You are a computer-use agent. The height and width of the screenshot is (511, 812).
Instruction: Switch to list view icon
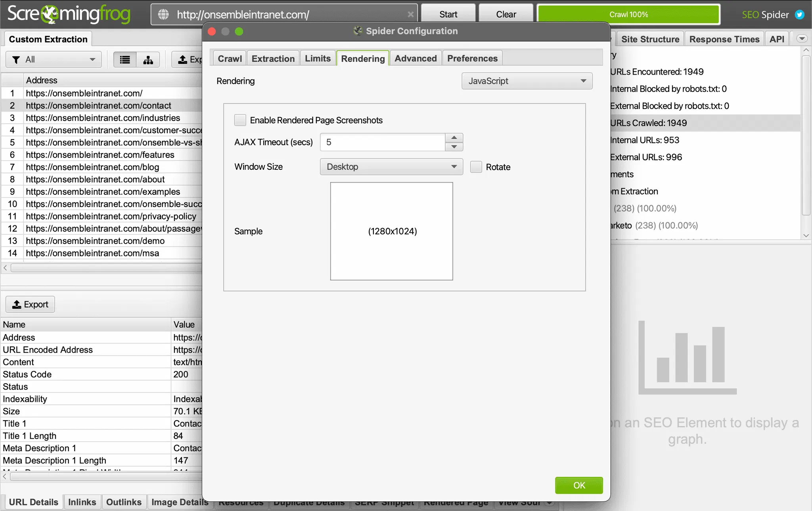[x=125, y=60]
